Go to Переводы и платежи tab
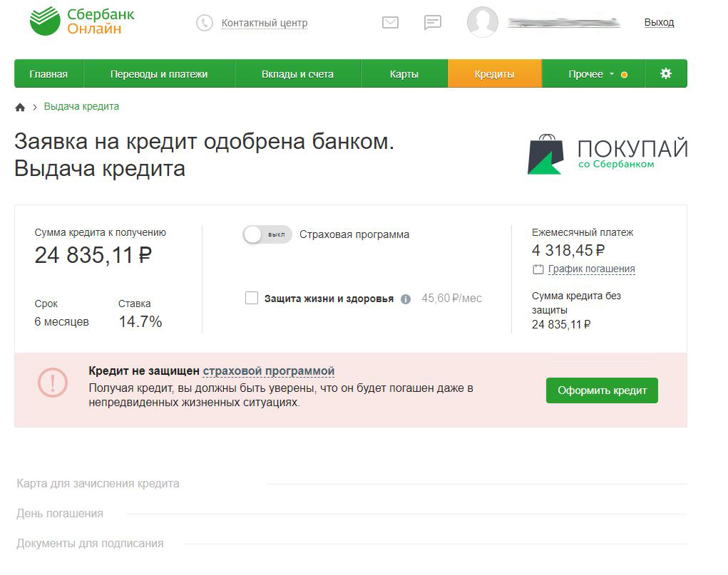 (159, 74)
